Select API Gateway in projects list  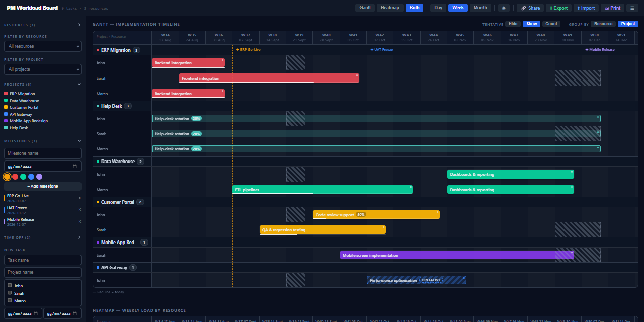click(21, 114)
